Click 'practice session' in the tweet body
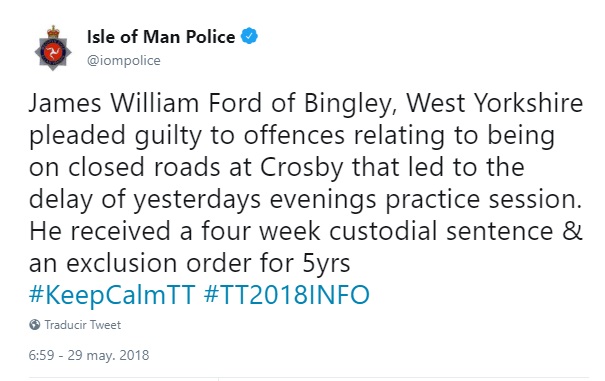This screenshot has width=605, height=381. click(x=484, y=200)
